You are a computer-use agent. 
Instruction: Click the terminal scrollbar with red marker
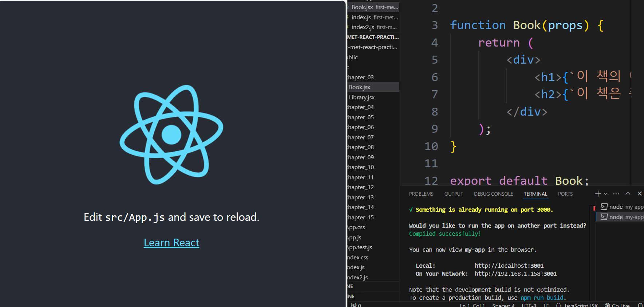(x=594, y=208)
